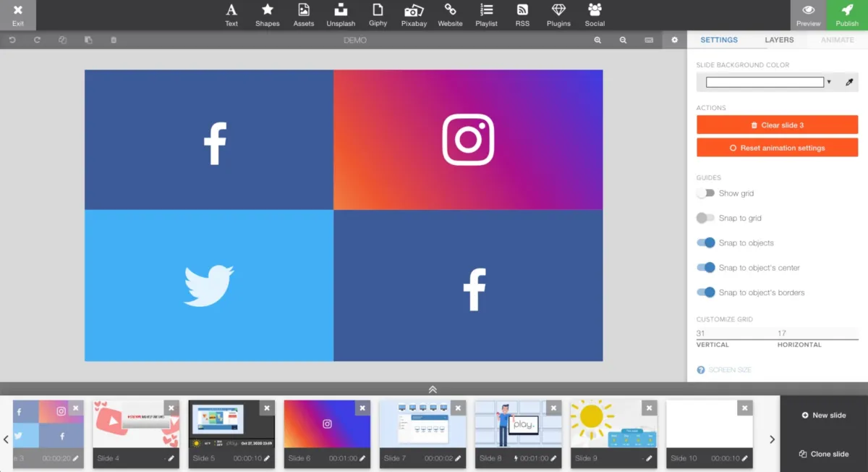
Task: Edit Slide 5 duration pencil
Action: [267, 458]
